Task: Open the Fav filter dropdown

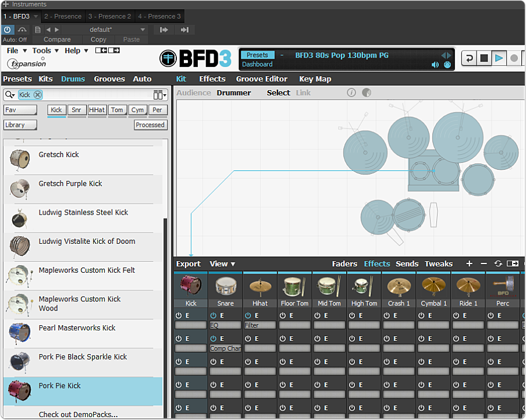Action: pos(20,110)
